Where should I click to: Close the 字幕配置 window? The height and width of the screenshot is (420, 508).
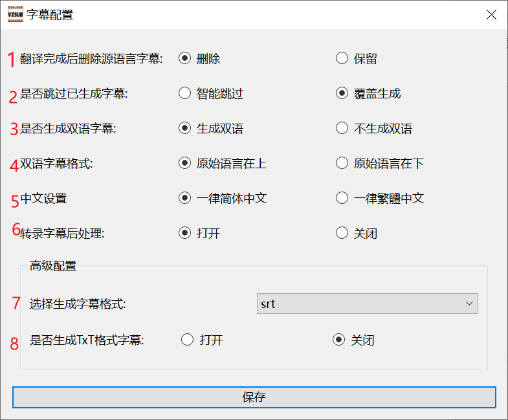pyautogui.click(x=491, y=15)
